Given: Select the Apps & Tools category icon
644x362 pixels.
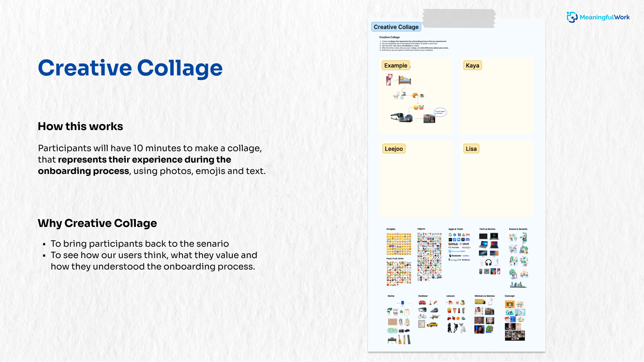Looking at the screenshot, I should [454, 229].
